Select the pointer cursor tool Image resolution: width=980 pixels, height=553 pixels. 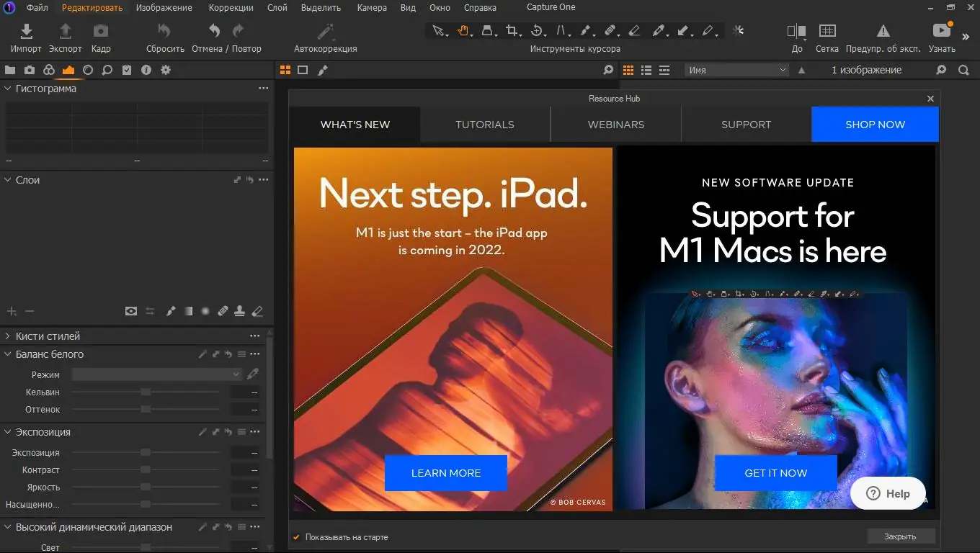coord(439,31)
